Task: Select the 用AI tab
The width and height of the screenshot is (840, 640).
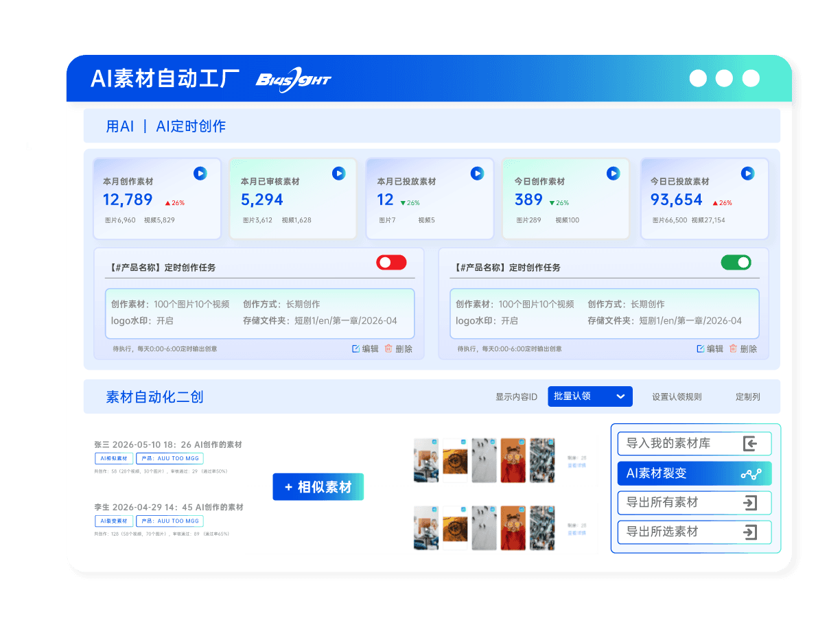Action: (x=120, y=126)
